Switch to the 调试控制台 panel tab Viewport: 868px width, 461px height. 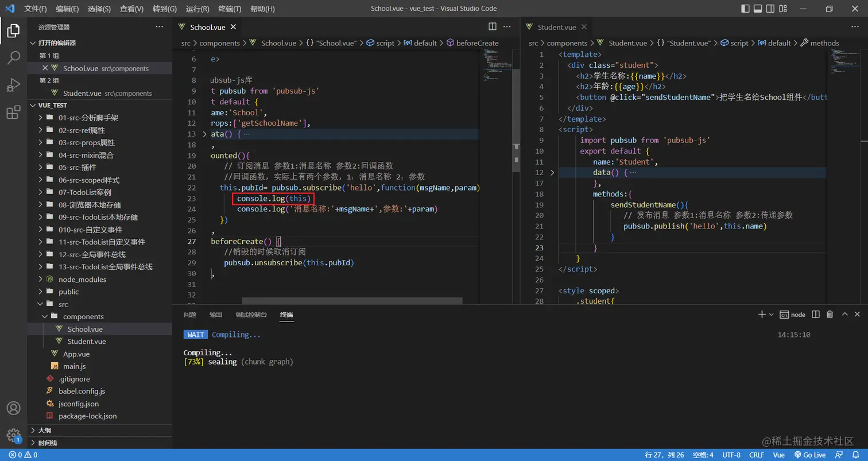(251, 315)
